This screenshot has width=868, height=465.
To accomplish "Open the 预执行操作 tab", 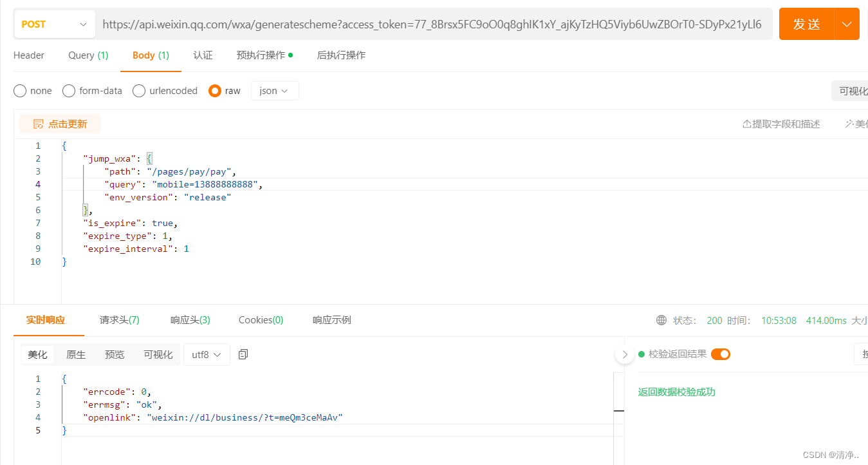I will pos(264,55).
